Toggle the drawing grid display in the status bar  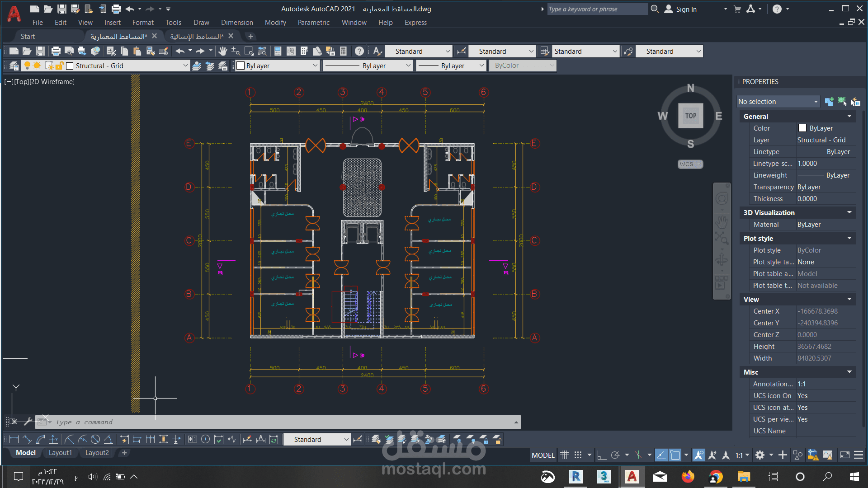click(564, 455)
